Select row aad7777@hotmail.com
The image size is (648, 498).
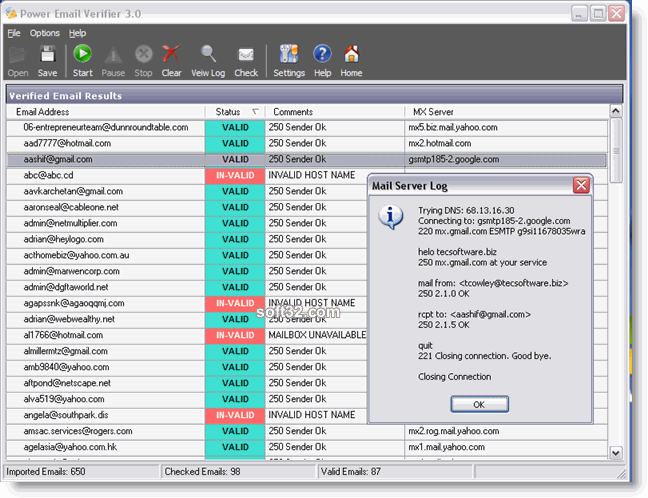point(307,143)
